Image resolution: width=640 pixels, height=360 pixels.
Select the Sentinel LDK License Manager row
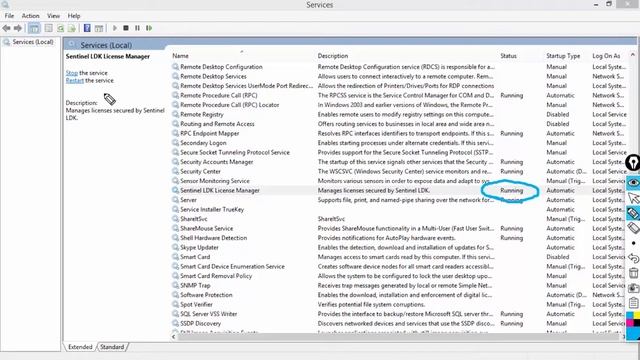click(398, 191)
